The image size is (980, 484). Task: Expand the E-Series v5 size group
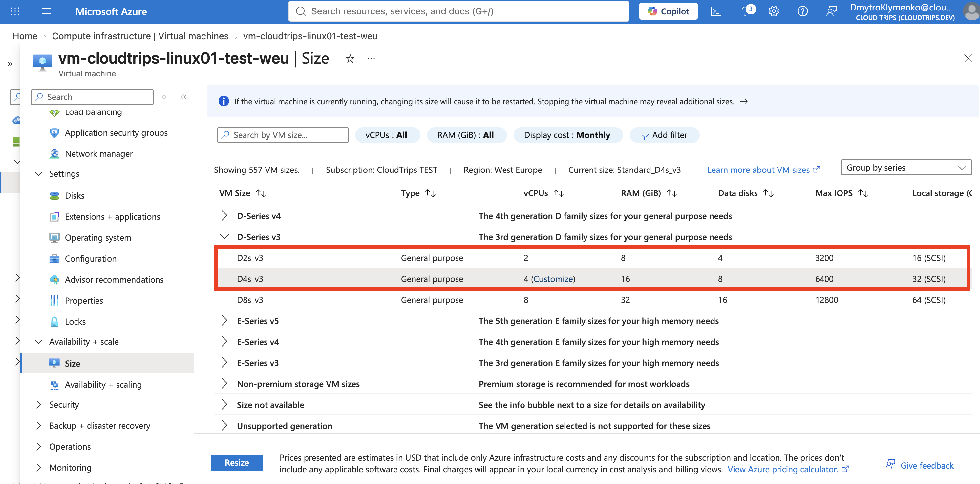[x=224, y=320]
